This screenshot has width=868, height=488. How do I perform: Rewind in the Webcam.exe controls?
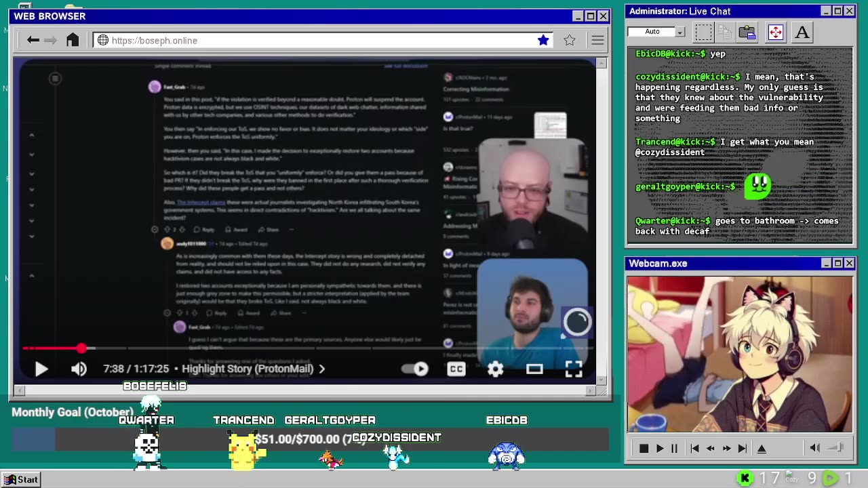point(710,448)
